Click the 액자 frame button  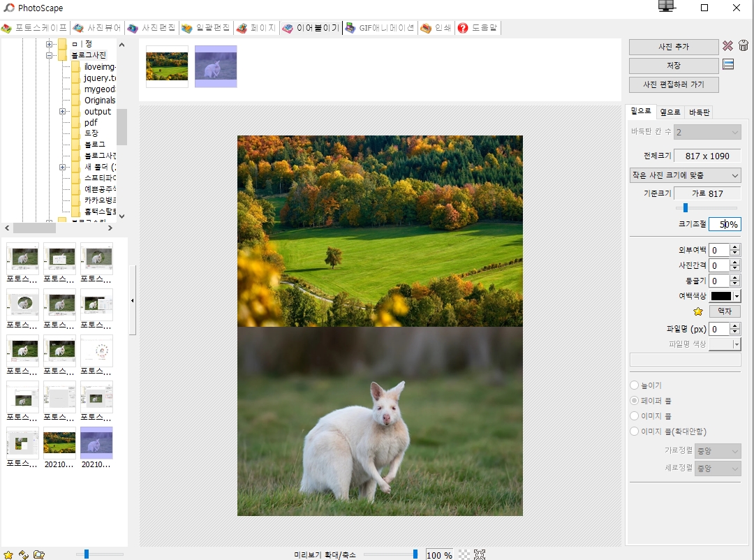tap(725, 311)
